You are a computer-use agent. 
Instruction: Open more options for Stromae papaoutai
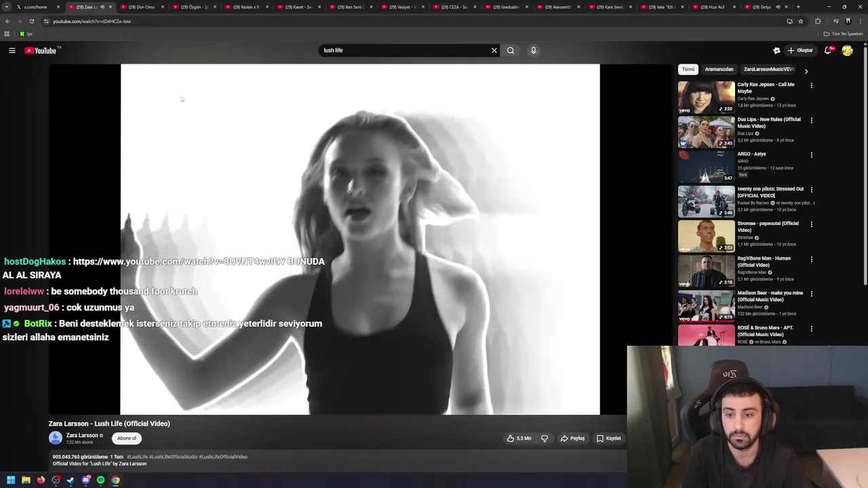(811, 224)
